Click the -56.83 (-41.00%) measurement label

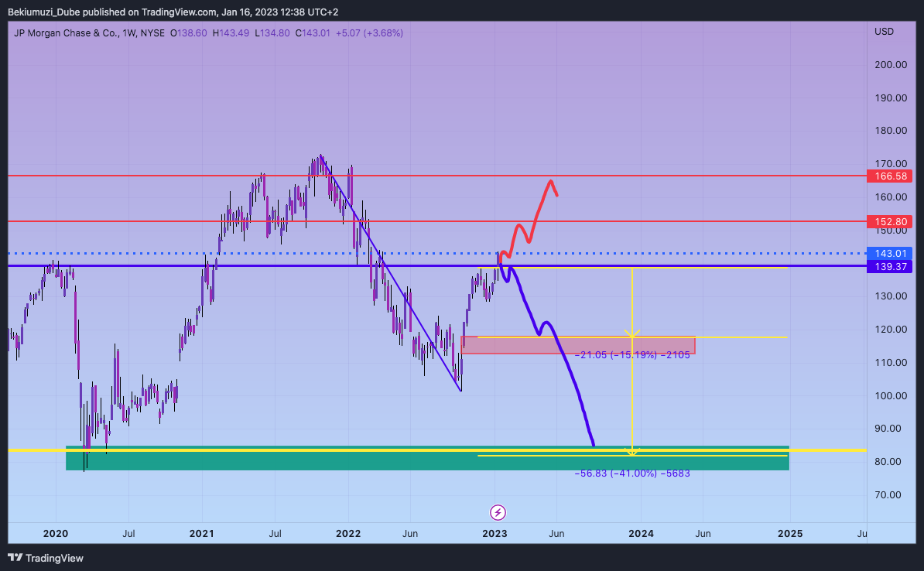click(x=631, y=474)
